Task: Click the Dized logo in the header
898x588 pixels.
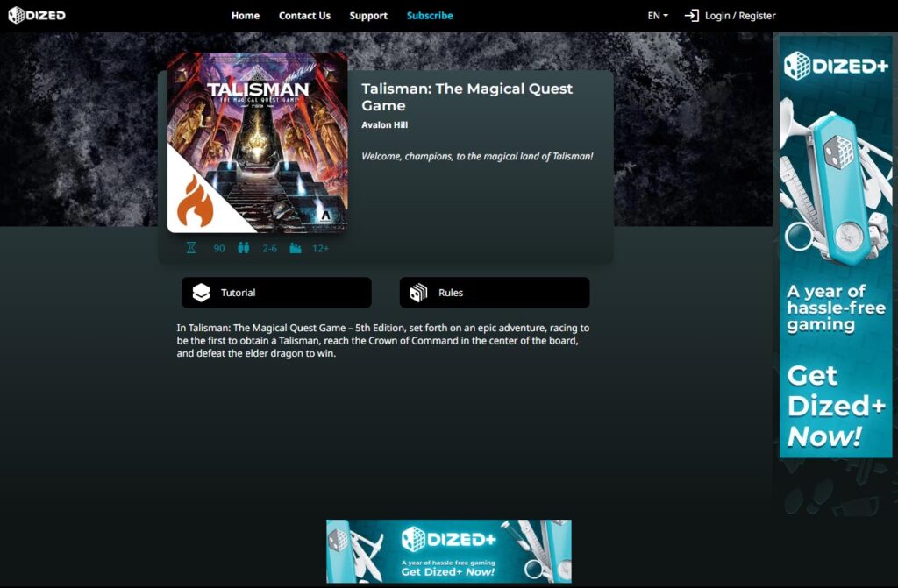Action: [37, 16]
